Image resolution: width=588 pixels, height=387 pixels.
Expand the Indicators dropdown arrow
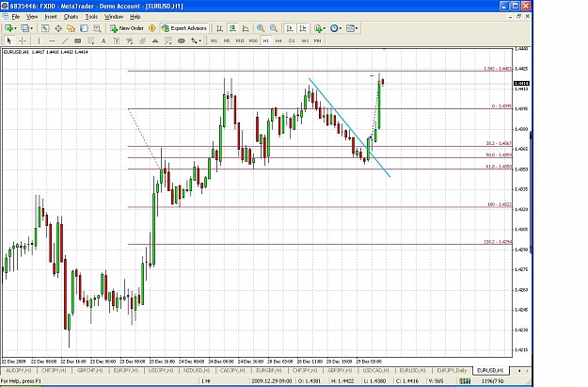325,28
